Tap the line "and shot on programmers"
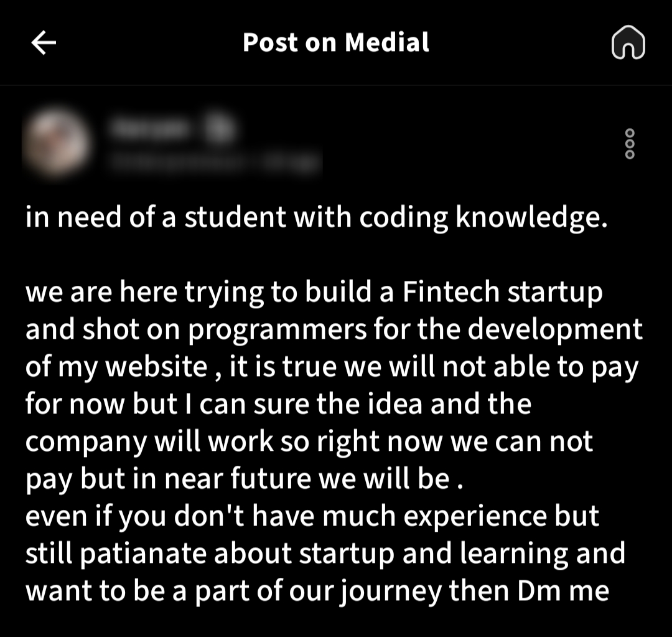Image resolution: width=672 pixels, height=637 pixels. point(334,329)
